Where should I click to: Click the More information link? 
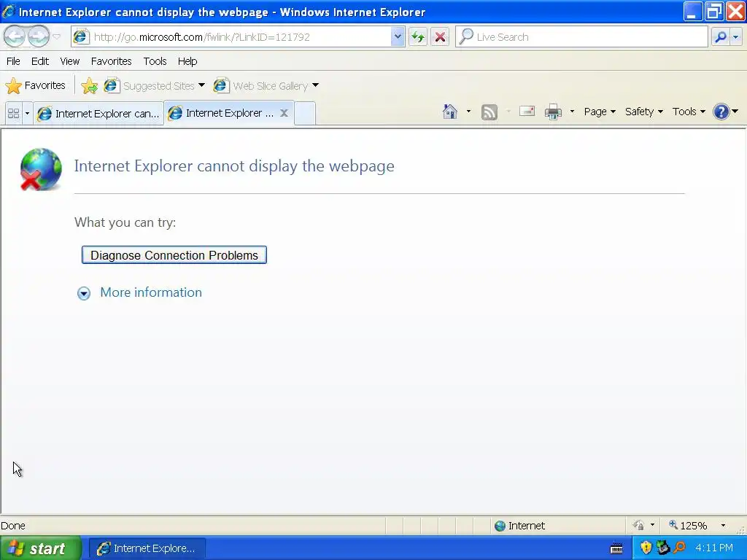coord(151,292)
